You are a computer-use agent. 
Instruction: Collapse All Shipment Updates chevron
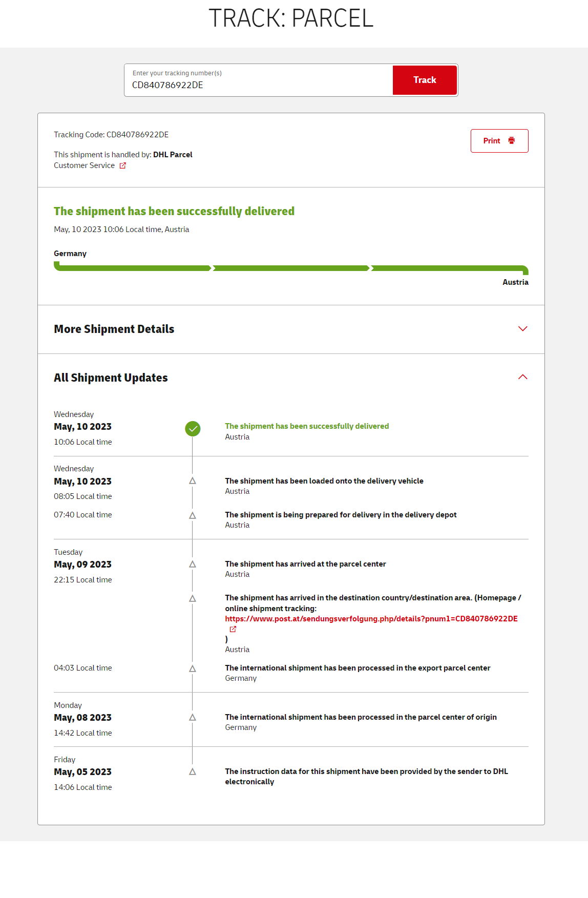coord(522,378)
